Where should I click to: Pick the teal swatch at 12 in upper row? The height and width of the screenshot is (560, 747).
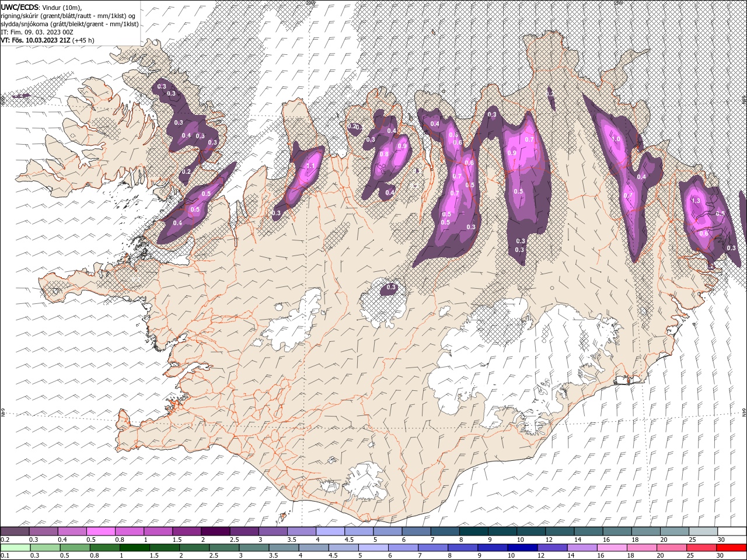(560, 531)
